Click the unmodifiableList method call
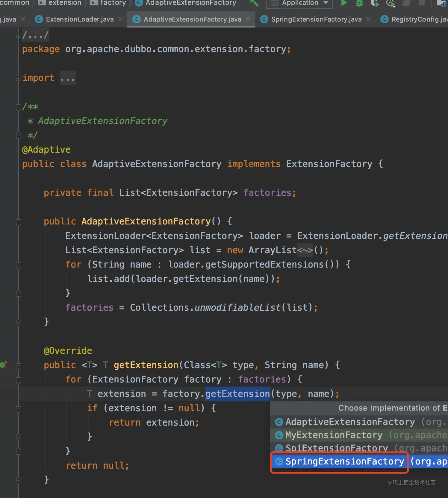448x498 pixels. pos(238,308)
